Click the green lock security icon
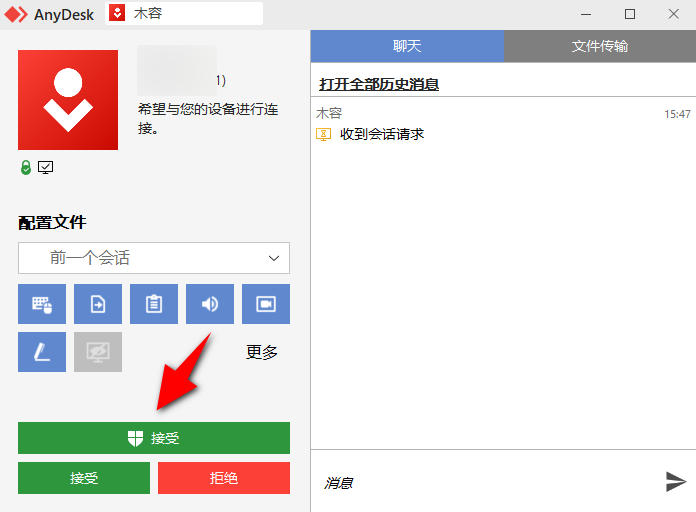Viewport: 696px width, 512px height. click(x=26, y=167)
